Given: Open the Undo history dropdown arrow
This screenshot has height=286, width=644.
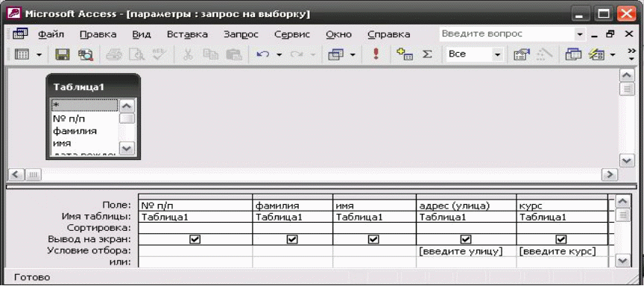Looking at the screenshot, I should pos(279,54).
